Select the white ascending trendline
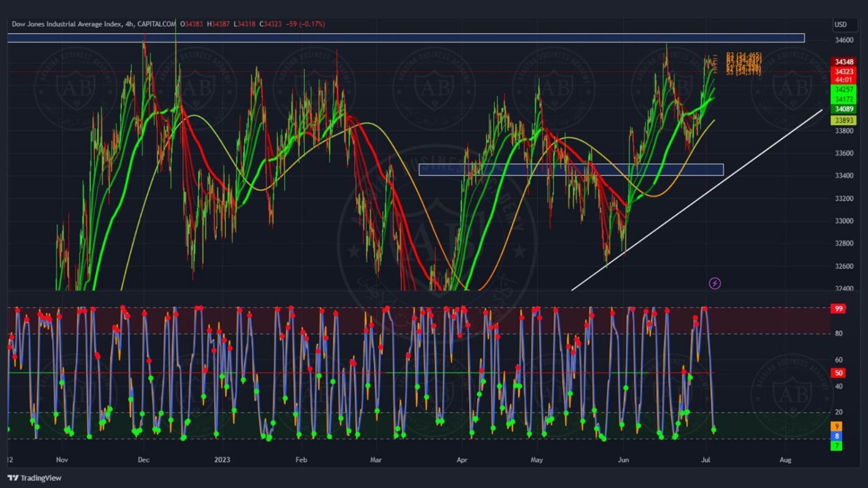868x488 pixels. [697, 199]
